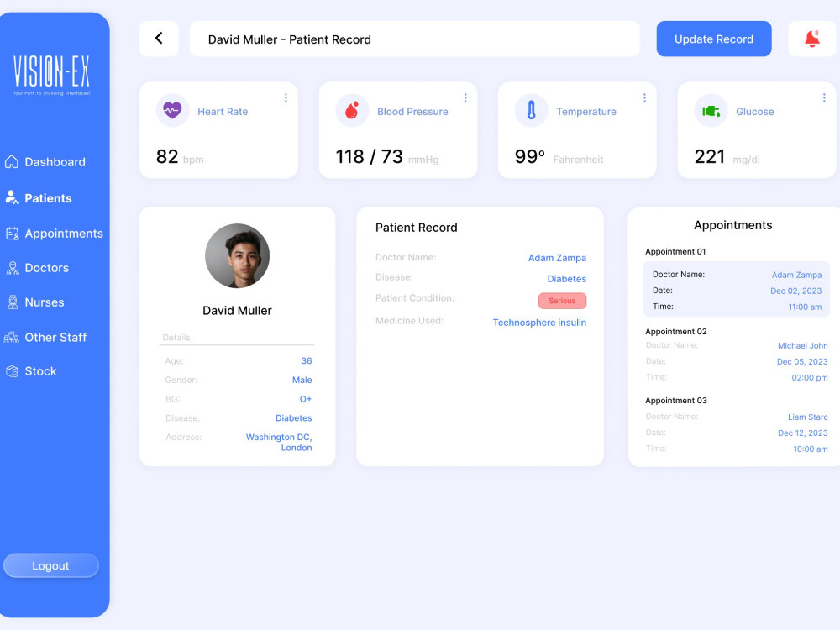Click the Blood Pressure droplet icon
Viewport: 840px width, 630px height.
[352, 111]
